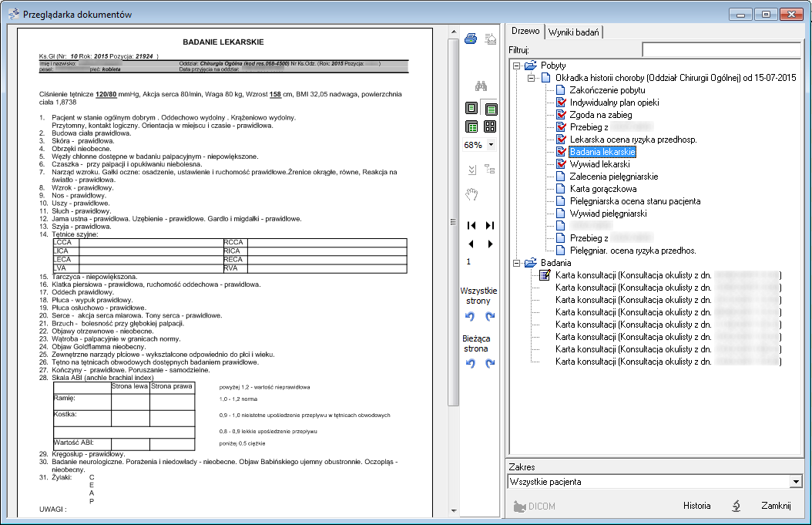The image size is (812, 525).
Task: Click the Filtruj text field
Action: (x=721, y=50)
